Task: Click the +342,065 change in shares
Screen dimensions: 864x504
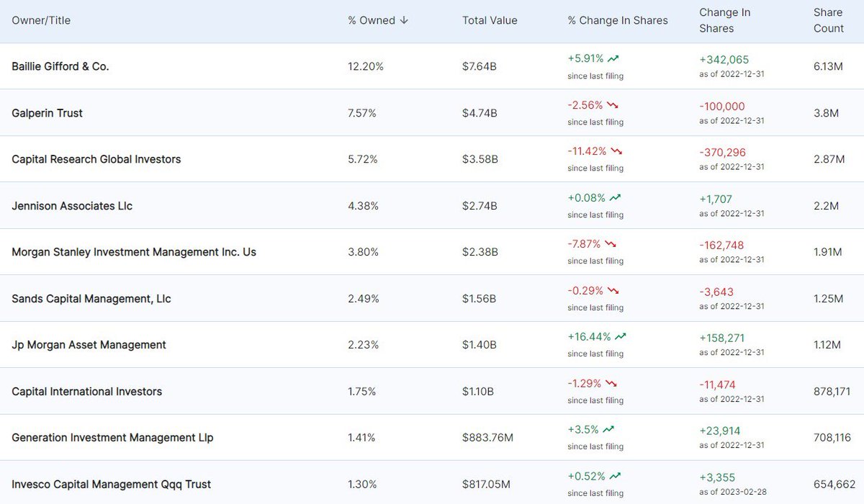Action: point(724,60)
